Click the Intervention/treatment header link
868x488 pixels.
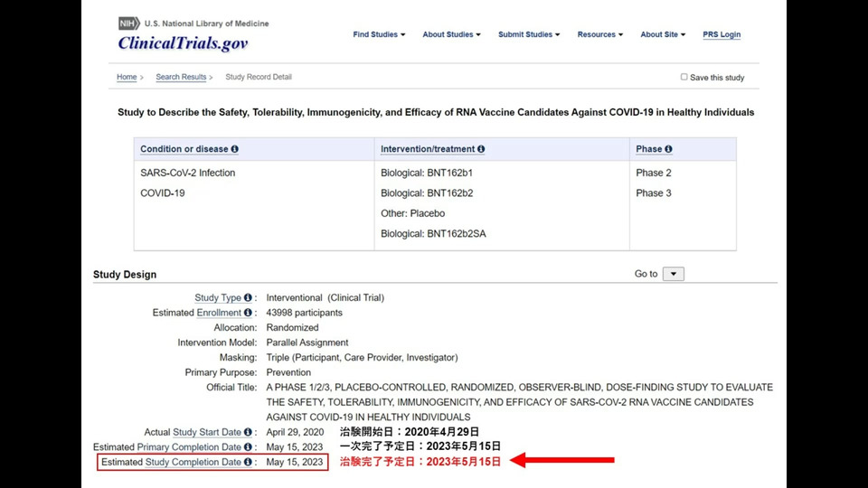(428, 149)
